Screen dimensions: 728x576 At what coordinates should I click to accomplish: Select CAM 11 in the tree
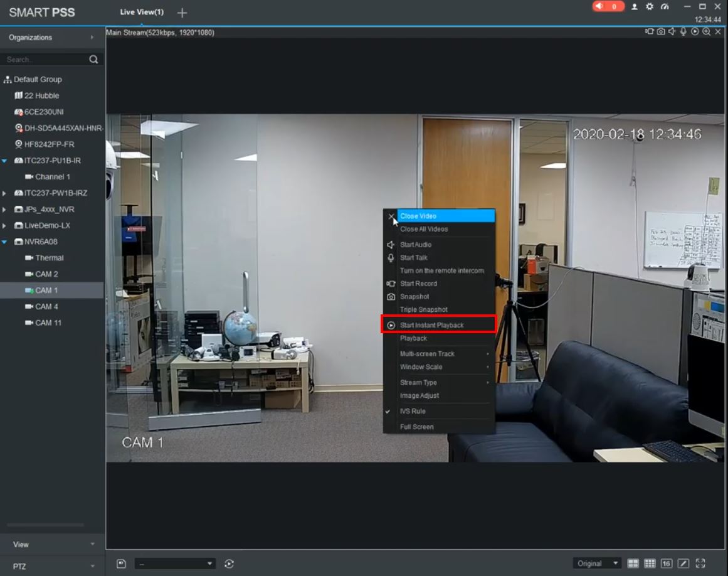coord(48,323)
